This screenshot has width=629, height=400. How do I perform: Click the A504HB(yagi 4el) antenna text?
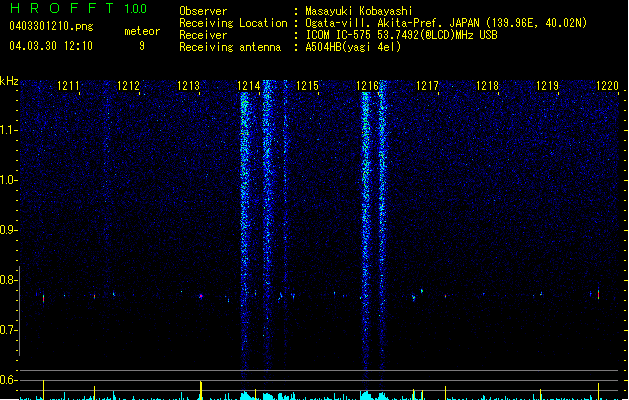pos(353,47)
